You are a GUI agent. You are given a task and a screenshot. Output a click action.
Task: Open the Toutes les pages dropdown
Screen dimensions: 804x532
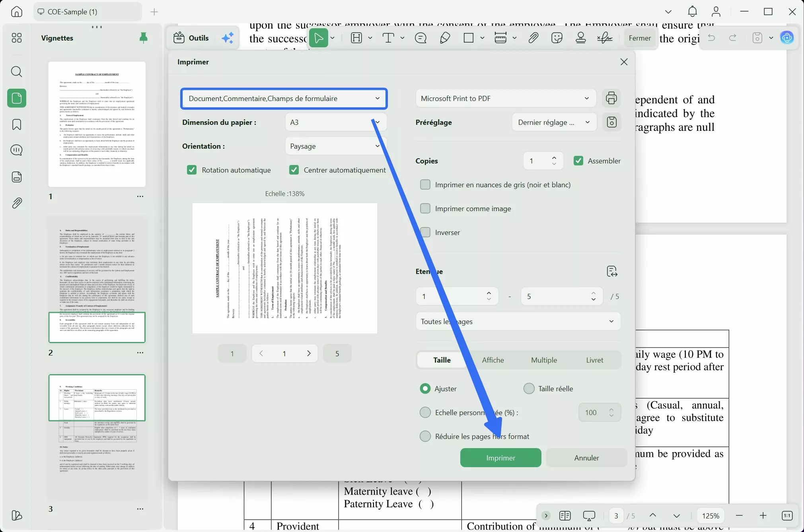518,321
